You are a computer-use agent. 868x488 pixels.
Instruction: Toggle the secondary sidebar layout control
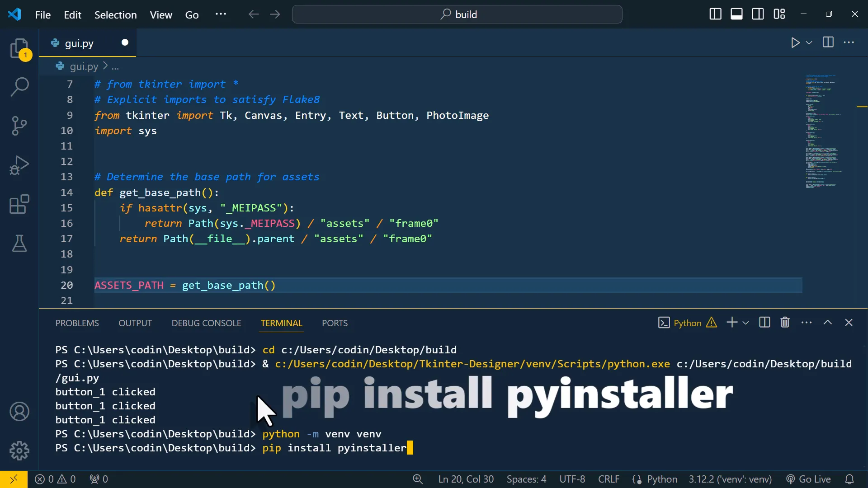coord(758,14)
